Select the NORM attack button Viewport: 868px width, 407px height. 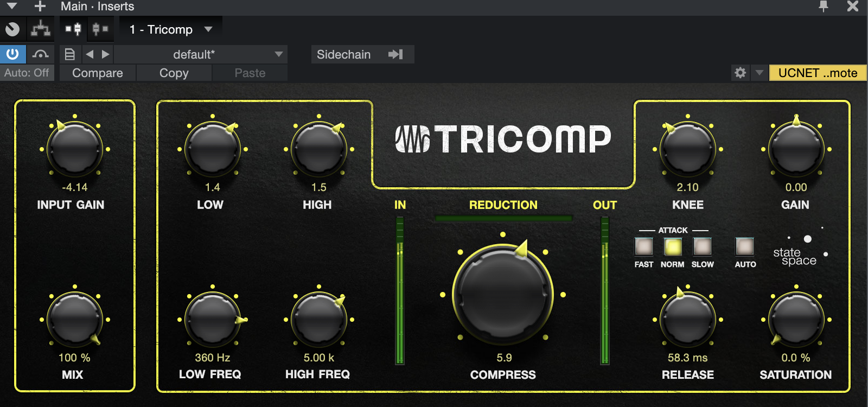673,247
